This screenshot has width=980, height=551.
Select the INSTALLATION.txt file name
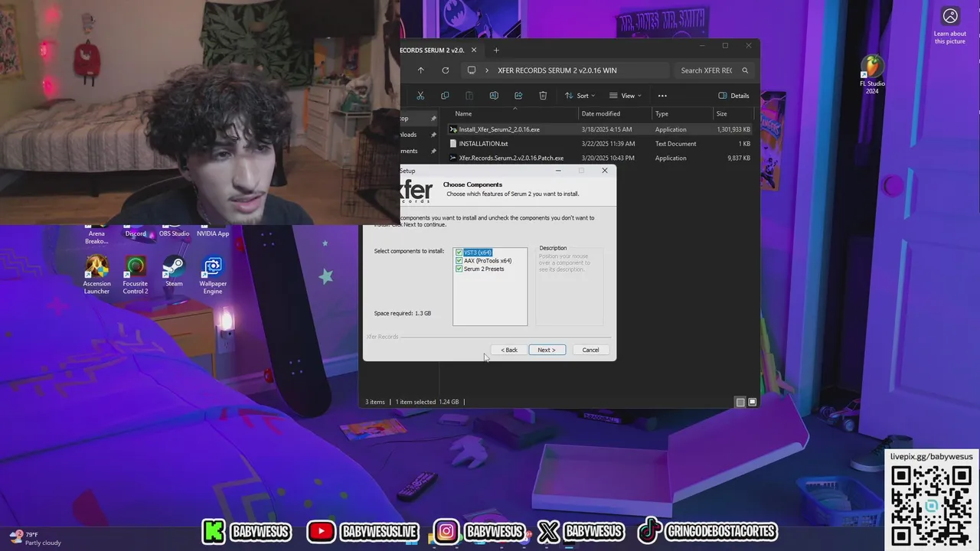(x=483, y=144)
